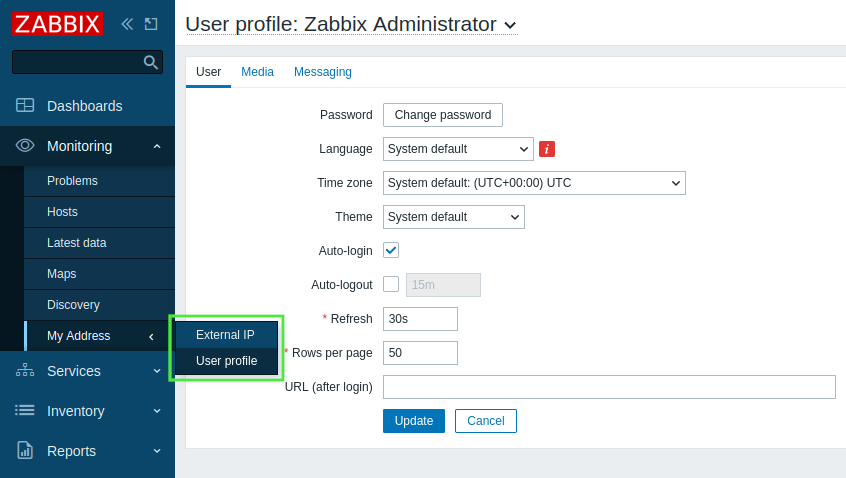
Task: Open the User profile title dropdown
Action: (351, 24)
